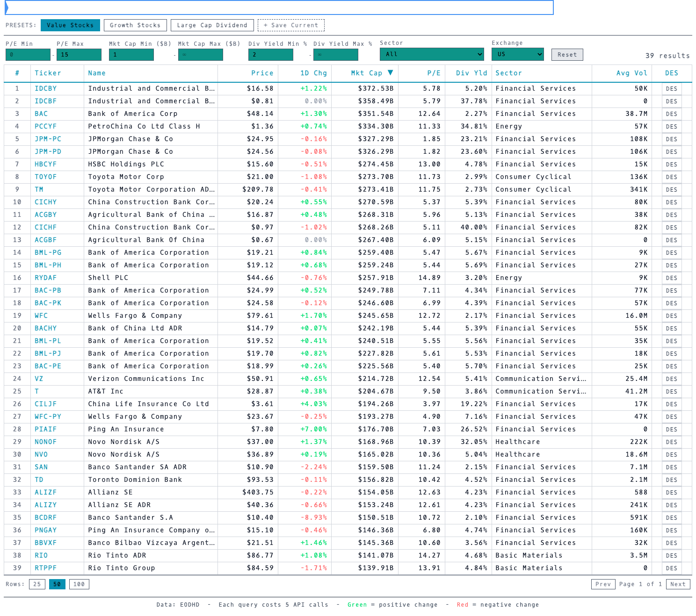Screen dimensions: 696x616
Task: Set rows per page to 25
Action: pyautogui.click(x=36, y=584)
